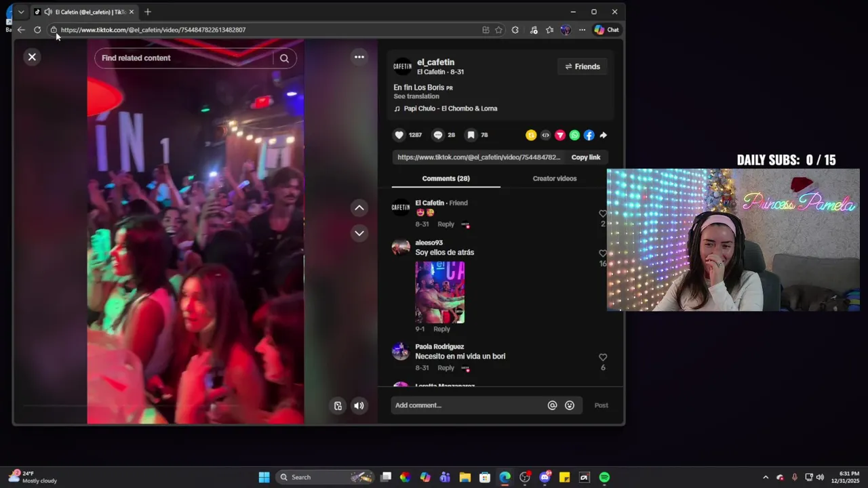This screenshot has height=488, width=868.
Task: Open Windows Start menu
Action: pyautogui.click(x=264, y=477)
